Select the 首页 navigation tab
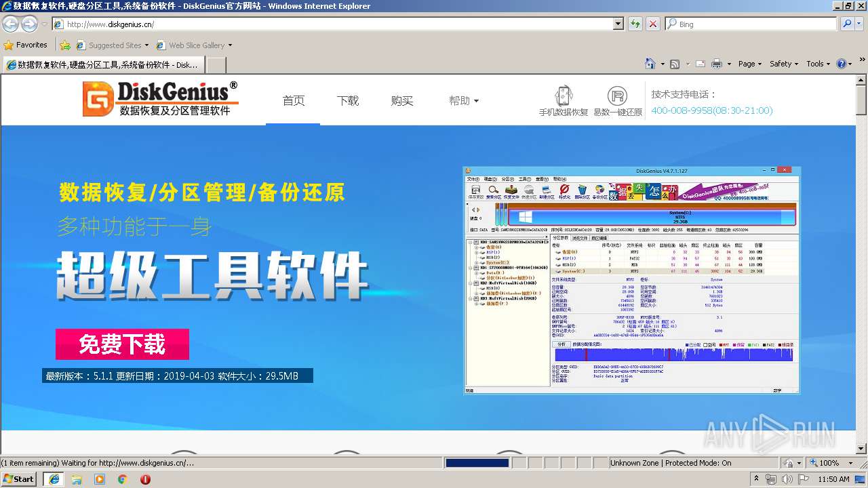 click(294, 100)
